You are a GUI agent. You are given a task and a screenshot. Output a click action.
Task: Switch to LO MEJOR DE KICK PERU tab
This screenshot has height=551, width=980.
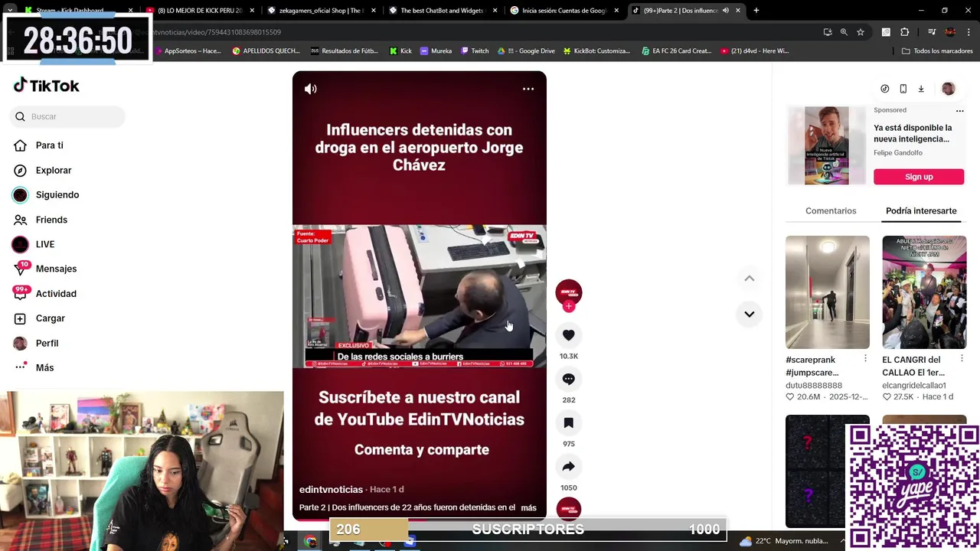click(x=200, y=11)
